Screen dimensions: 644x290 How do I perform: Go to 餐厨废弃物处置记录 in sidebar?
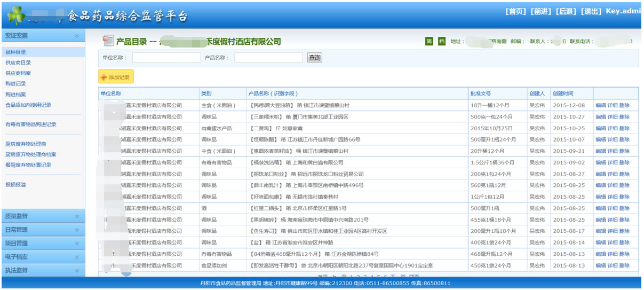28,165
